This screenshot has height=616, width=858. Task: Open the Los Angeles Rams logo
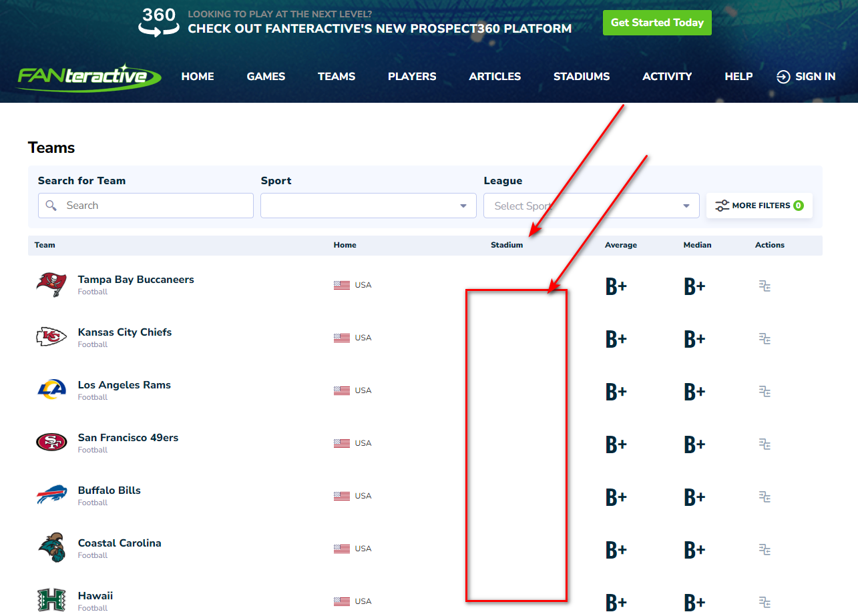[x=51, y=390]
